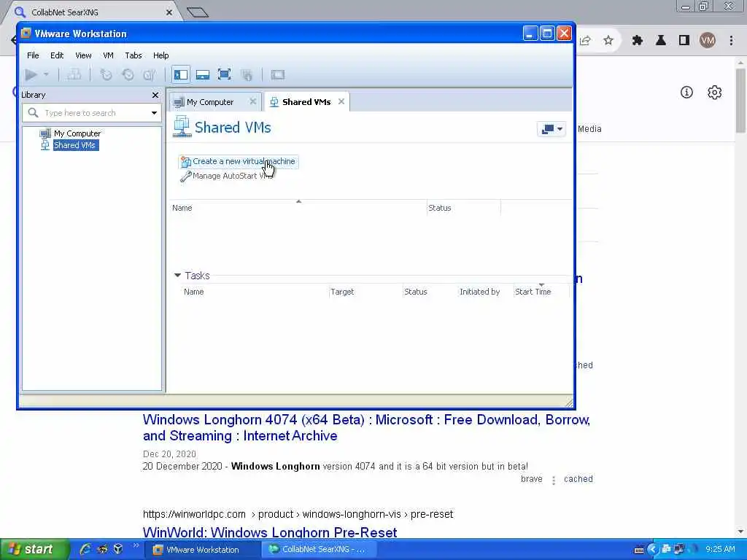This screenshot has height=560, width=747.
Task: Click the SearXNG info icon
Action: [x=686, y=93]
